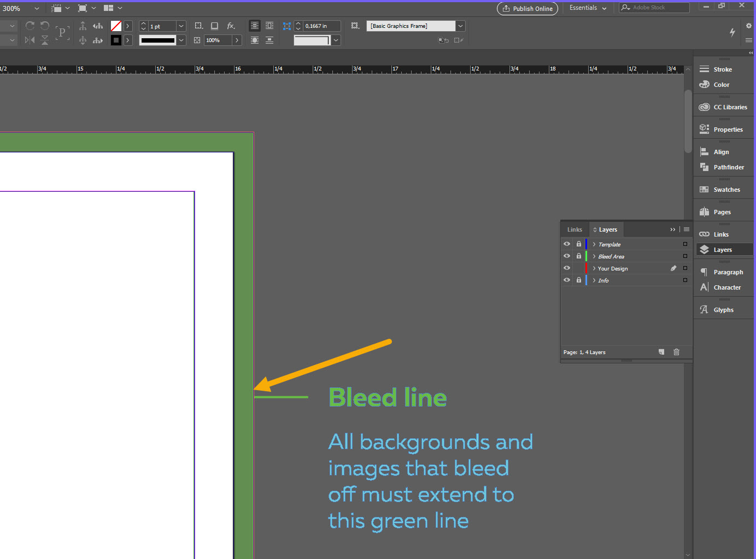The height and width of the screenshot is (559, 756).
Task: Open object style dropdown arrow
Action: coord(461,26)
